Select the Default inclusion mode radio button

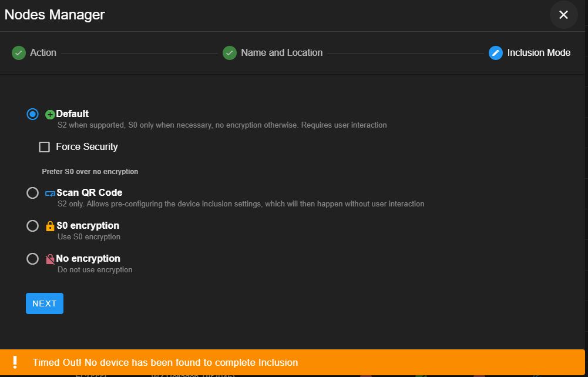[33, 114]
